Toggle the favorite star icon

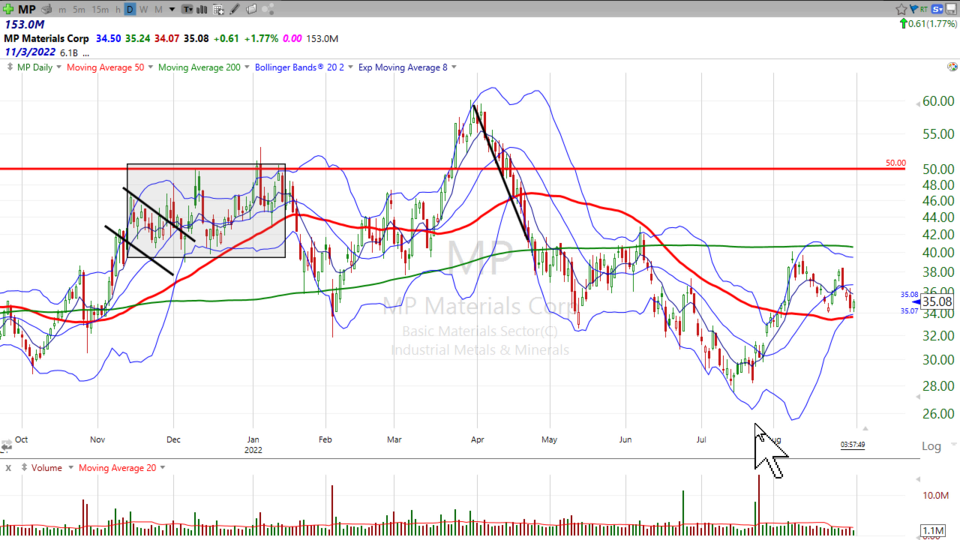[901, 9]
